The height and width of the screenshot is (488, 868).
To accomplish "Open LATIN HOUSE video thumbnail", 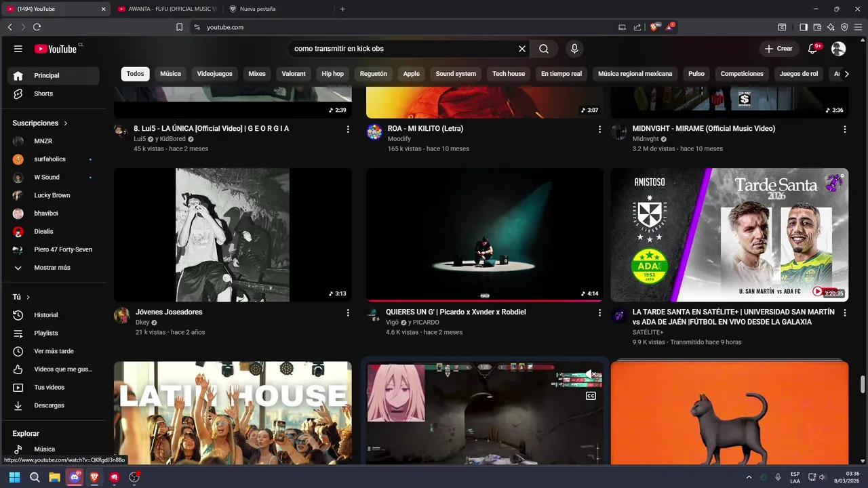I will click(x=233, y=413).
